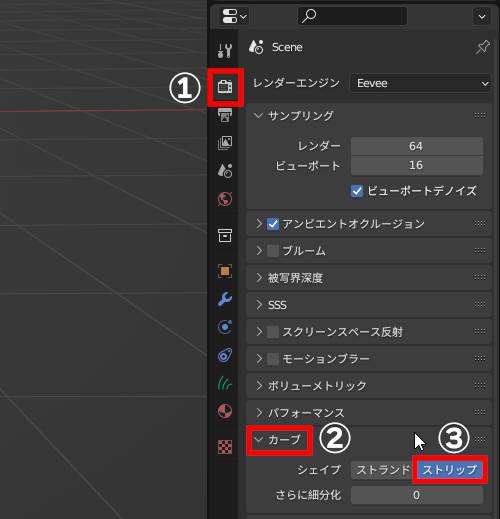The height and width of the screenshot is (519, 500).
Task: Open the options dropdown at top right
Action: tap(482, 16)
